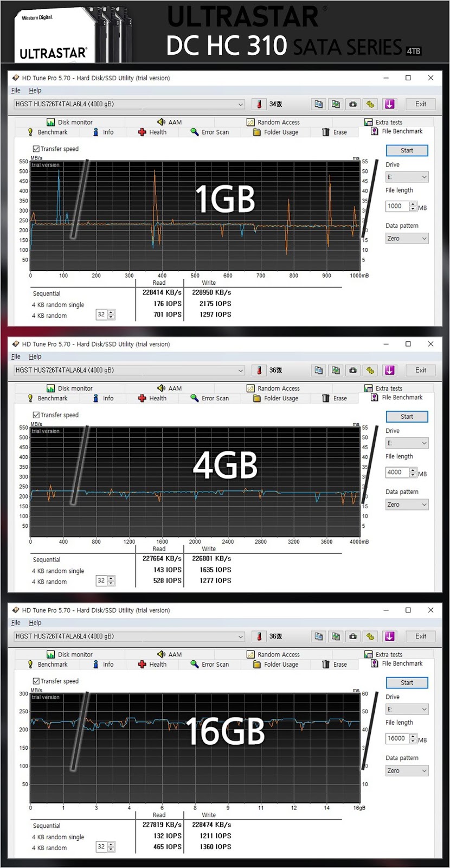Image resolution: width=450 pixels, height=868 pixels.
Task: Click Exit button in 4000 MB window
Action: [421, 371]
